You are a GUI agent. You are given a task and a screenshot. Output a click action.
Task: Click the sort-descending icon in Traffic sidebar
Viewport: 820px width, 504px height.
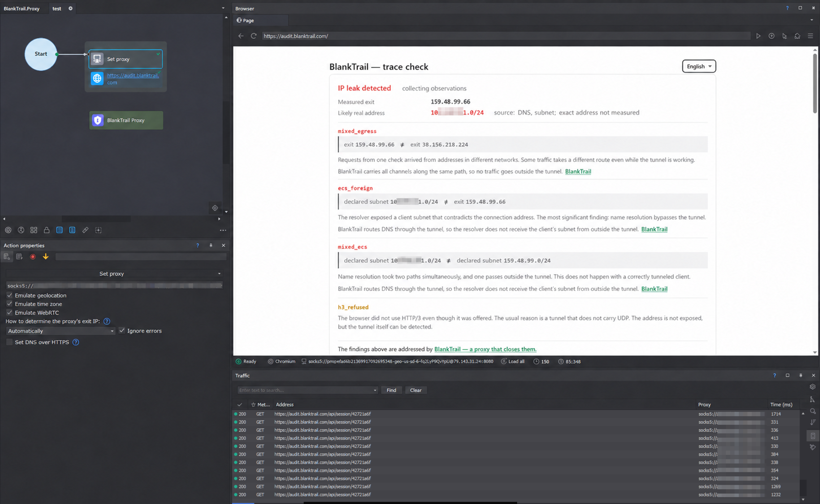click(x=813, y=422)
